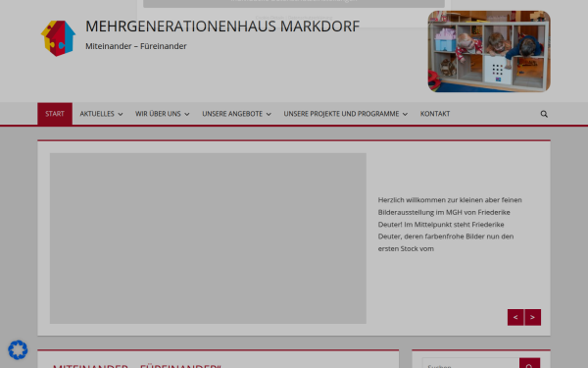Screen dimensions: 588x368
Task: Open the UNSERE ANGEBOTE menu
Action: pyautogui.click(x=232, y=114)
